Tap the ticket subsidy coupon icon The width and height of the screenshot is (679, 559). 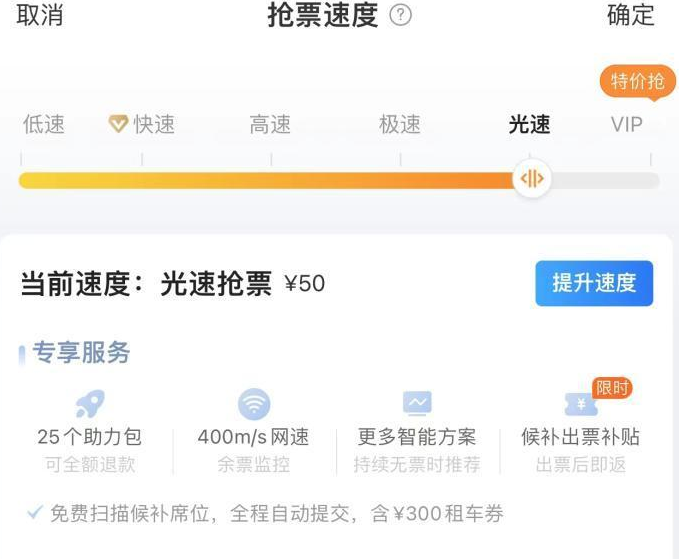581,404
